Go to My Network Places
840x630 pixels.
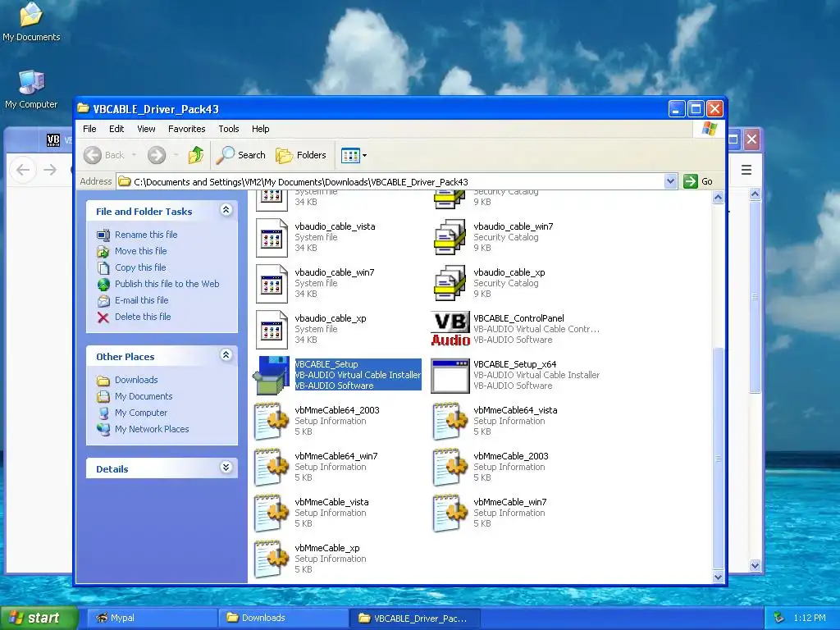152,429
